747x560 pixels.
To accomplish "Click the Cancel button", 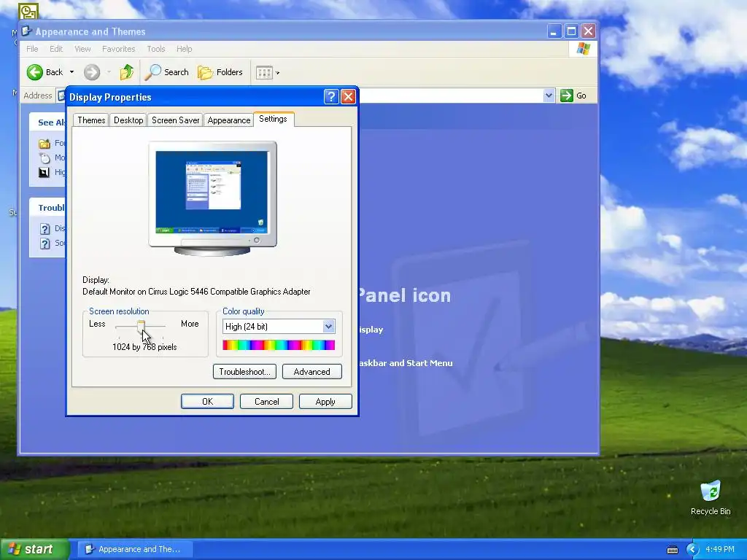I will [x=266, y=402].
